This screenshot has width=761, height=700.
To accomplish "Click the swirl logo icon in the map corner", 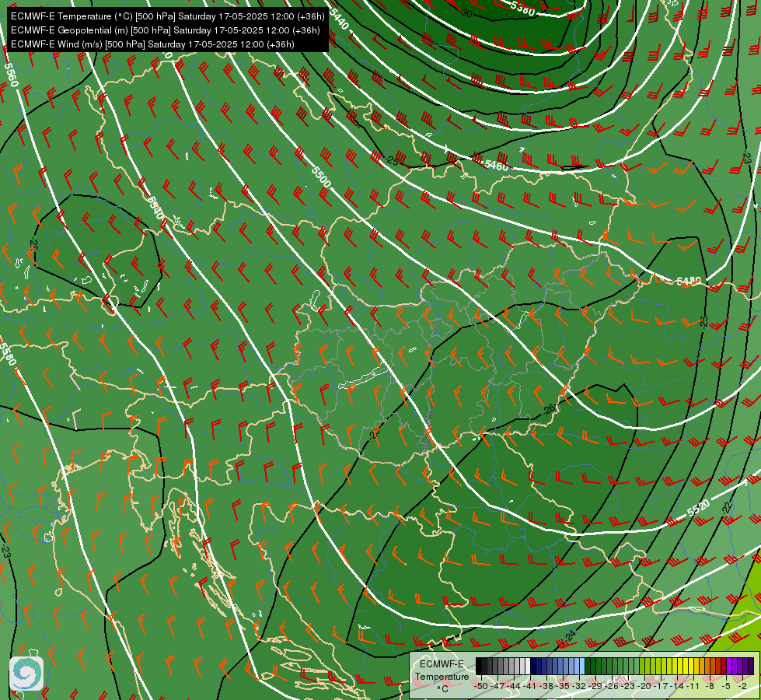I will (26, 674).
